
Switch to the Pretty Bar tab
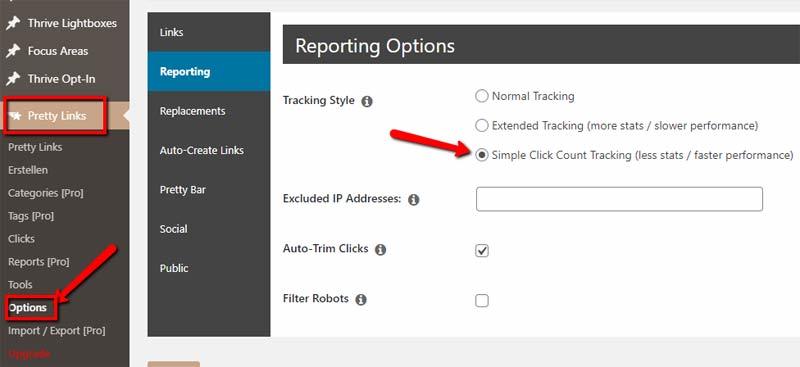click(209, 189)
